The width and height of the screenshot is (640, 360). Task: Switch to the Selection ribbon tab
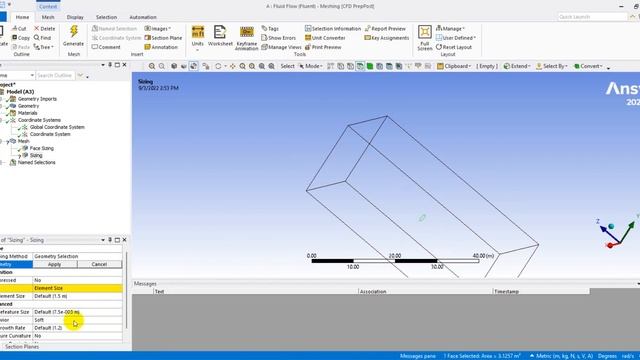click(106, 17)
